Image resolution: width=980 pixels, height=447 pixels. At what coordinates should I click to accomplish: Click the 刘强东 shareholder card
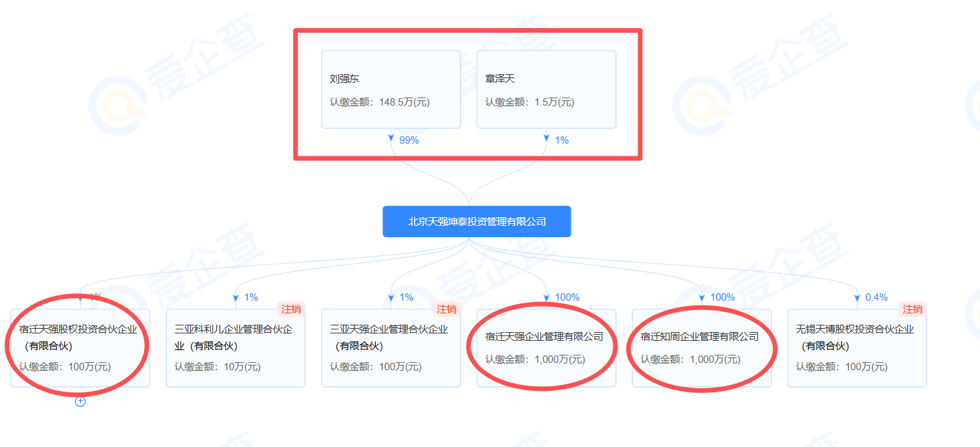(x=391, y=90)
